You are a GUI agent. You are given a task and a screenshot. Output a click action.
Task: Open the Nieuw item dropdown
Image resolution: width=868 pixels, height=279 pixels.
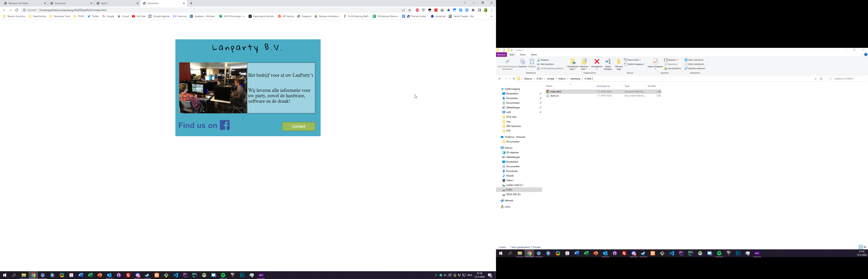tap(632, 60)
